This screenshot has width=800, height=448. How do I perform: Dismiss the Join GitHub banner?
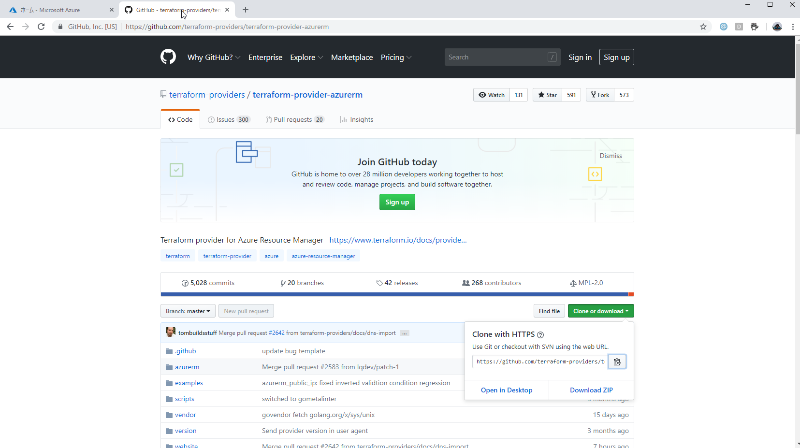click(x=610, y=156)
